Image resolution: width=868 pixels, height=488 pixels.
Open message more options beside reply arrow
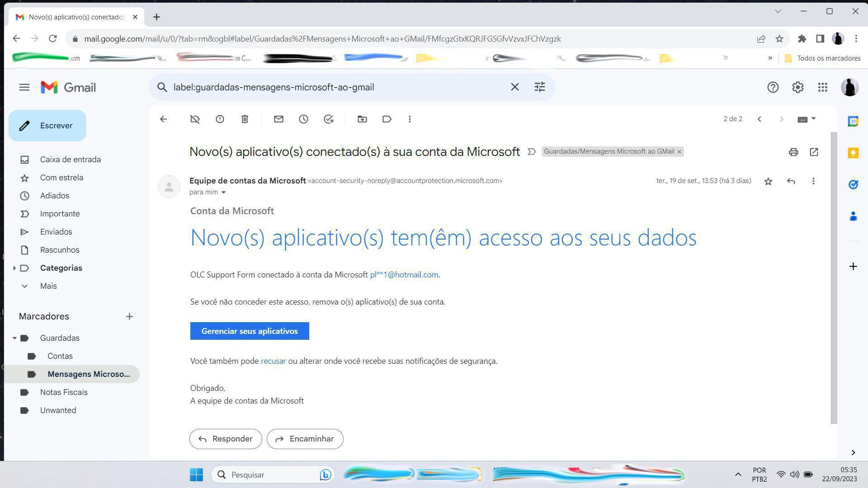pos(813,181)
